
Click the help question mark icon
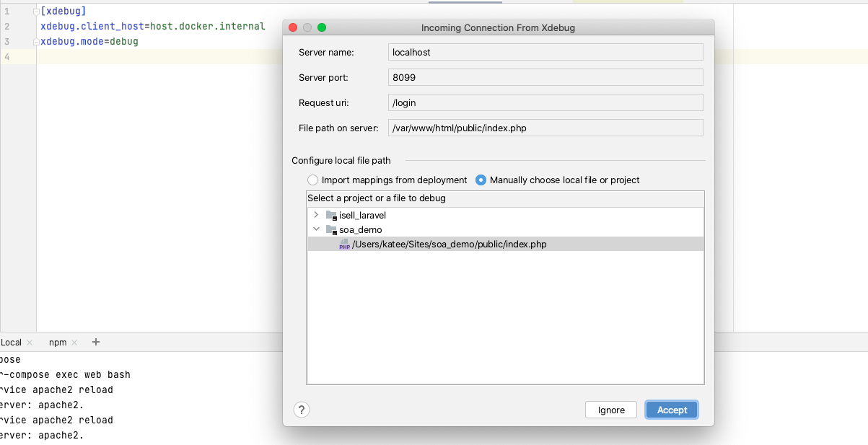click(x=302, y=410)
